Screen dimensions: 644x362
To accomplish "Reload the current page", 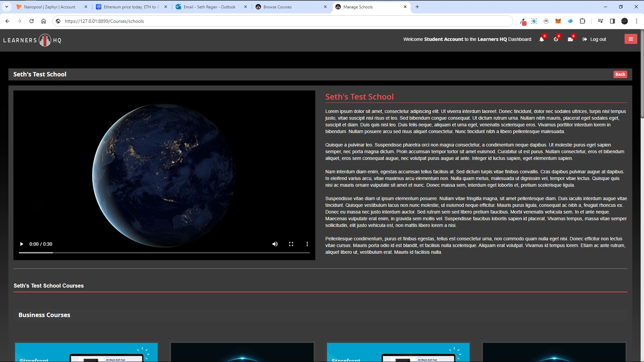I will point(32,21).
